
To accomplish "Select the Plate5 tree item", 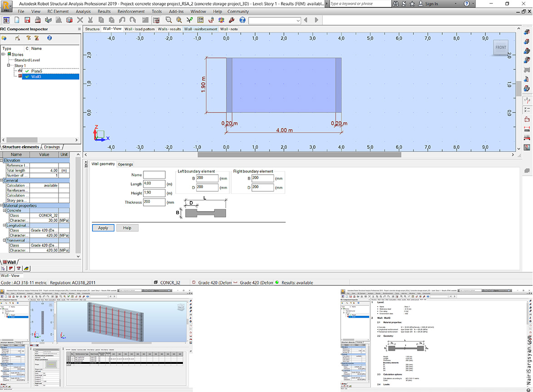I will 37,71.
